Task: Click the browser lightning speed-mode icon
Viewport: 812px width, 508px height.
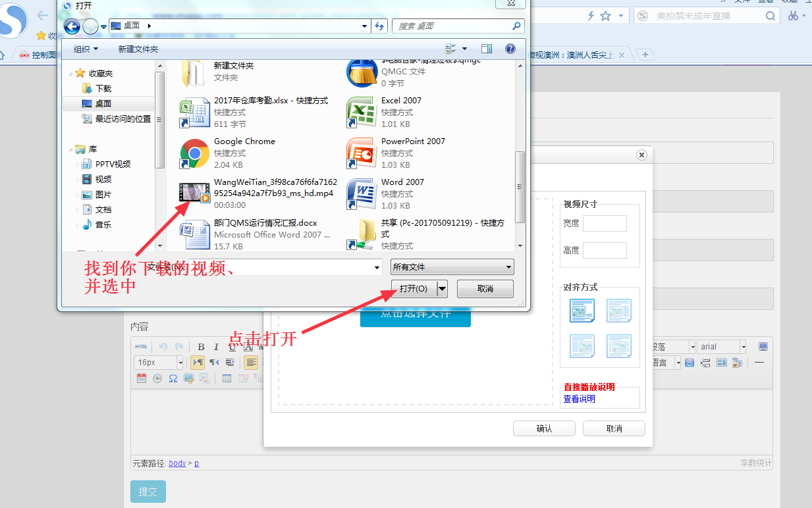Action: coord(591,16)
